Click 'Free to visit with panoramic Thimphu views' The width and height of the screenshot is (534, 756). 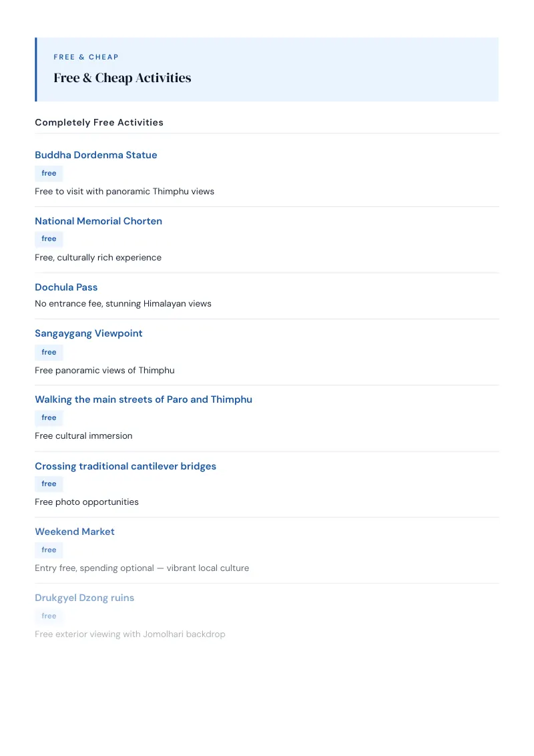click(124, 192)
